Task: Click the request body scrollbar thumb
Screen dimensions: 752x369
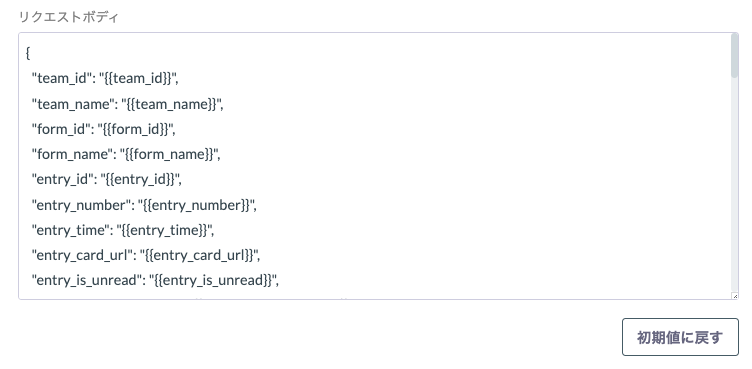Action: 734,56
